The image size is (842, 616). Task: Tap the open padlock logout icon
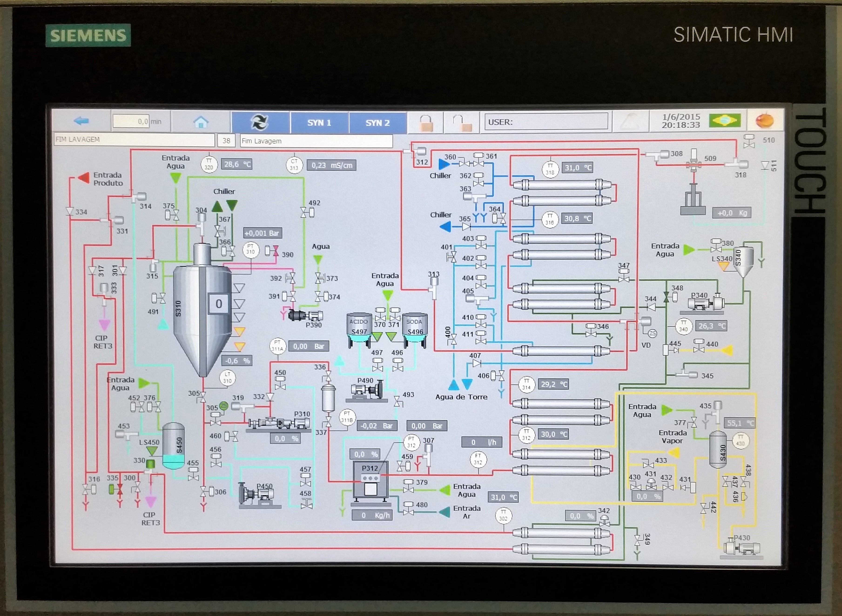[462, 123]
